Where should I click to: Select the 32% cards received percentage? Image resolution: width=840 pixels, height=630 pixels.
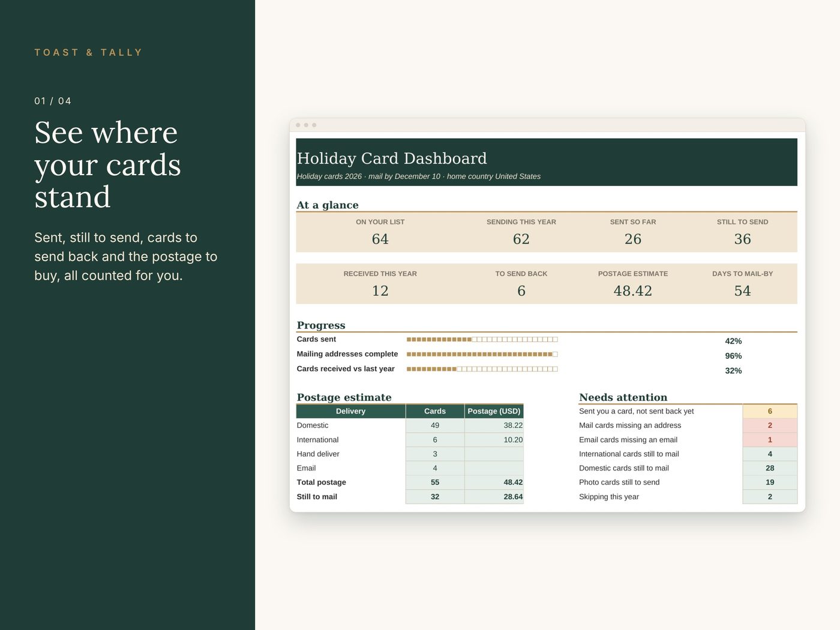point(733,371)
